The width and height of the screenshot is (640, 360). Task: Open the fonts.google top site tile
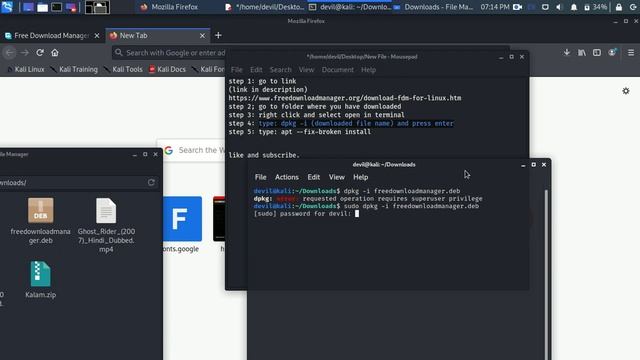[x=182, y=224]
